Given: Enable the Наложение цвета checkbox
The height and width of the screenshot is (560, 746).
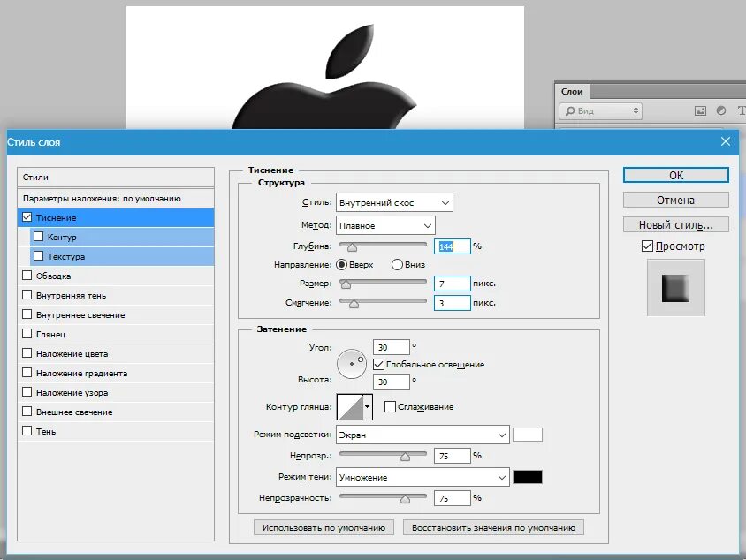Looking at the screenshot, I should click(27, 353).
